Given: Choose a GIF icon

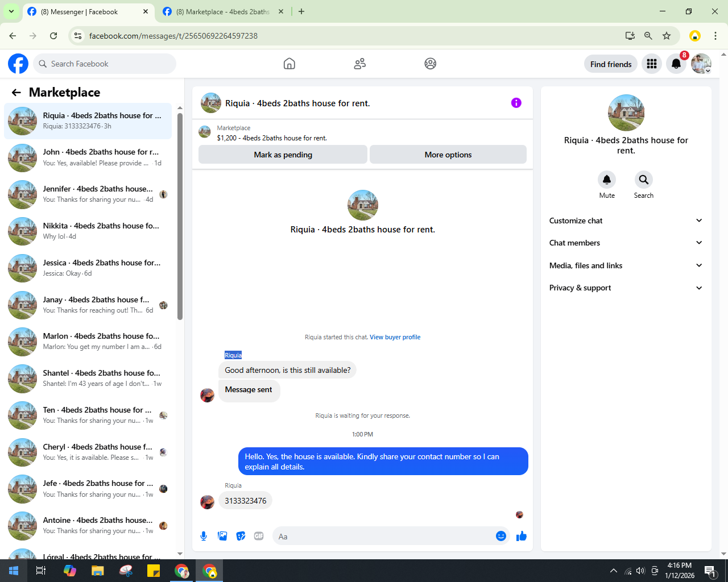Looking at the screenshot, I should [x=259, y=536].
